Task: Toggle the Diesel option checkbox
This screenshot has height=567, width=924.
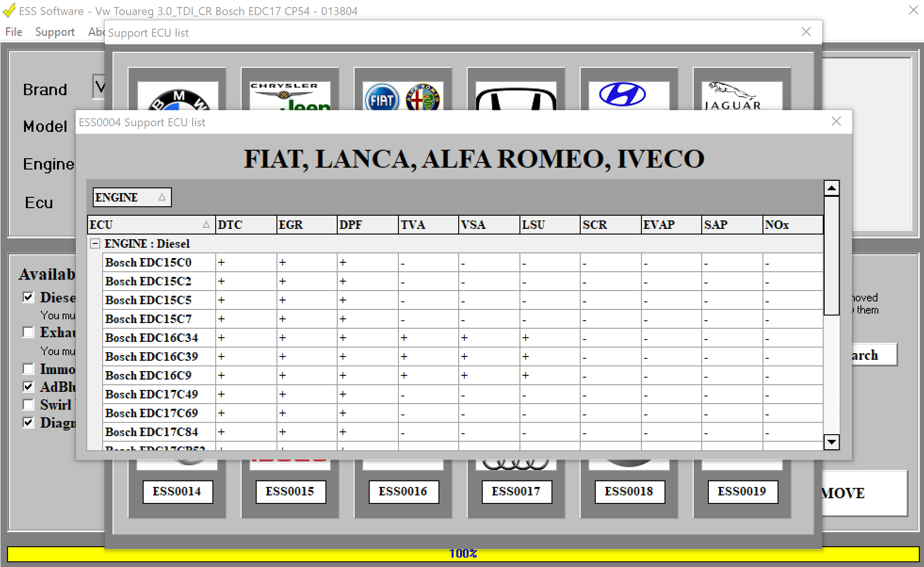Action: point(29,297)
